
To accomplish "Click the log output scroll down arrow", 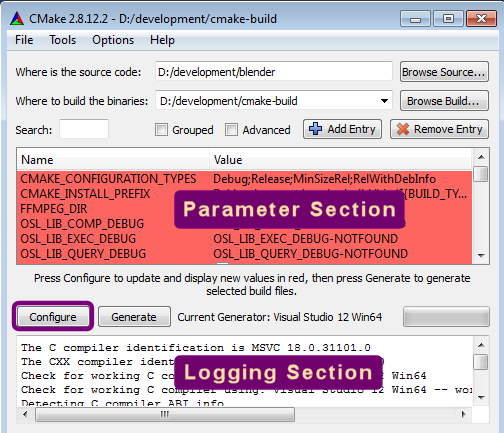I will point(481,398).
